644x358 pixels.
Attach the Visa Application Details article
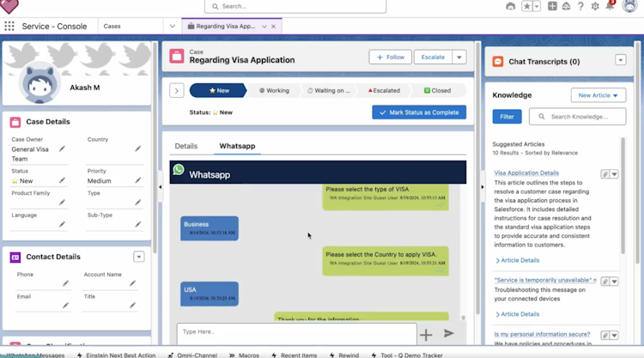pos(605,174)
